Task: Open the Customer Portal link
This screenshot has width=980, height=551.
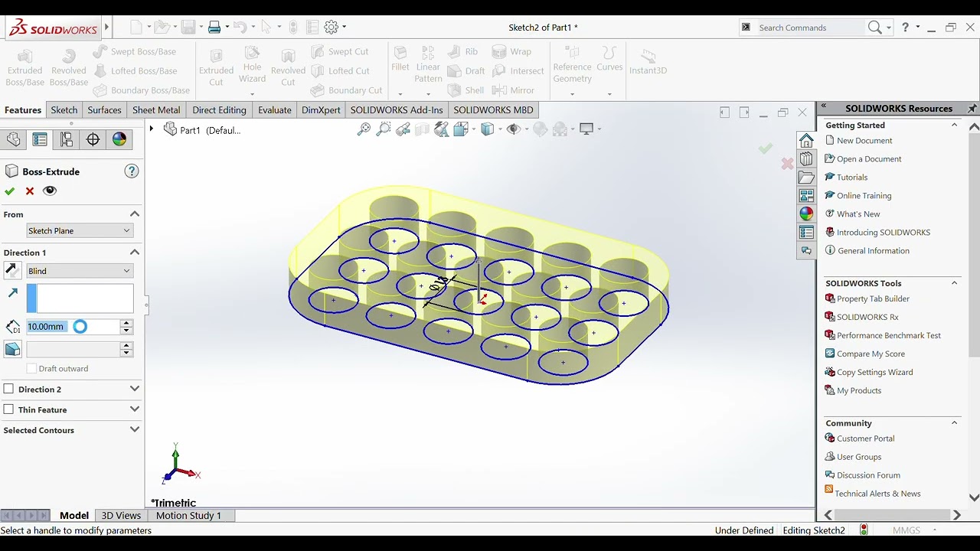Action: [x=865, y=439]
